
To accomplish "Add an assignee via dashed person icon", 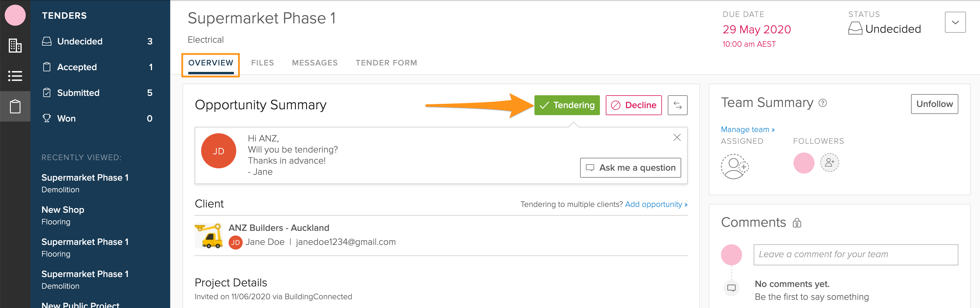I will point(735,166).
